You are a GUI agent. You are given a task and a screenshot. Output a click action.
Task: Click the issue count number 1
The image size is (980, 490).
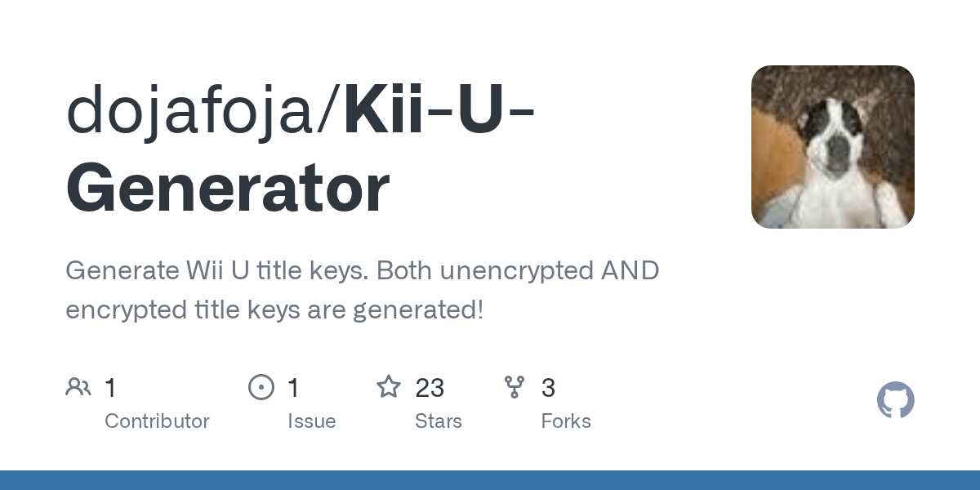[x=293, y=388]
